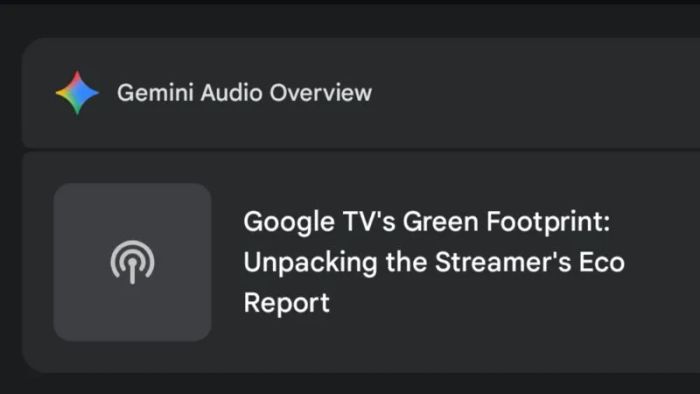Select the multicolor four-point star icon
Screen dimensions: 700x394
coord(77,92)
